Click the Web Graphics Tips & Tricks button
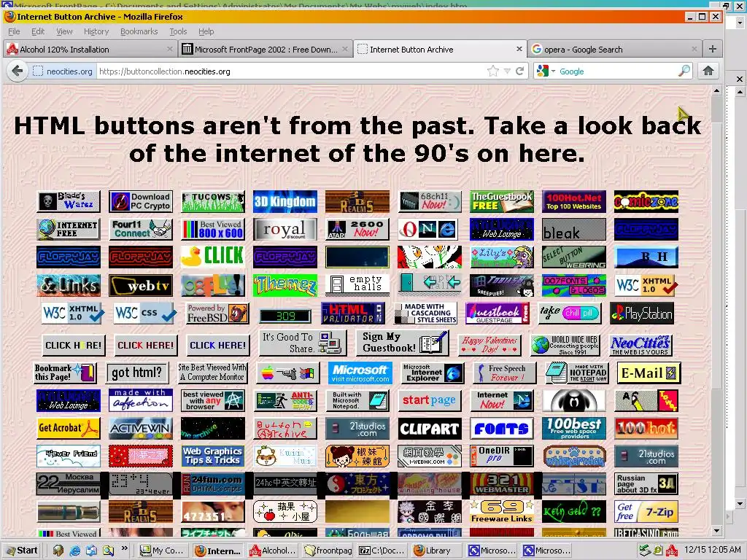The image size is (747, 560). coord(213,456)
